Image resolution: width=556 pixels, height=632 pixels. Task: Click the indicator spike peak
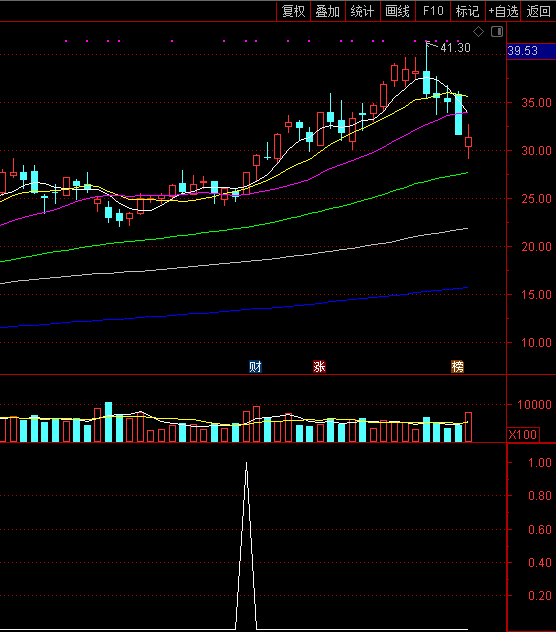(246, 464)
